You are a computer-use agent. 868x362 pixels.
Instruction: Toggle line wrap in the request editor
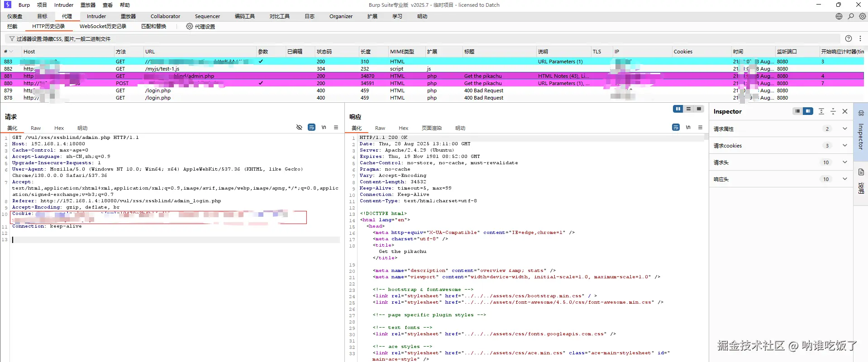pos(311,128)
